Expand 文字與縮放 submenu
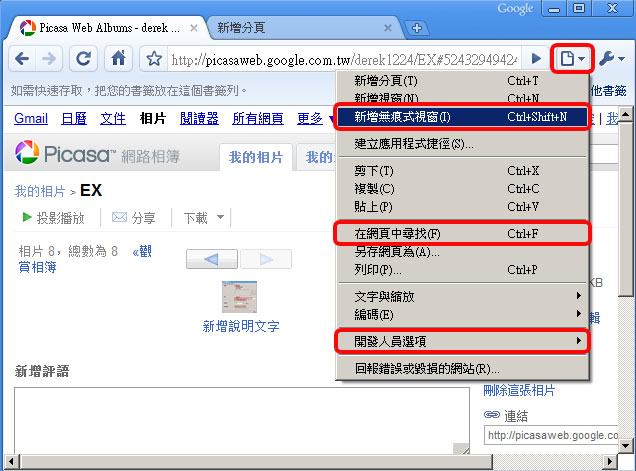636x471 pixels. [x=462, y=297]
